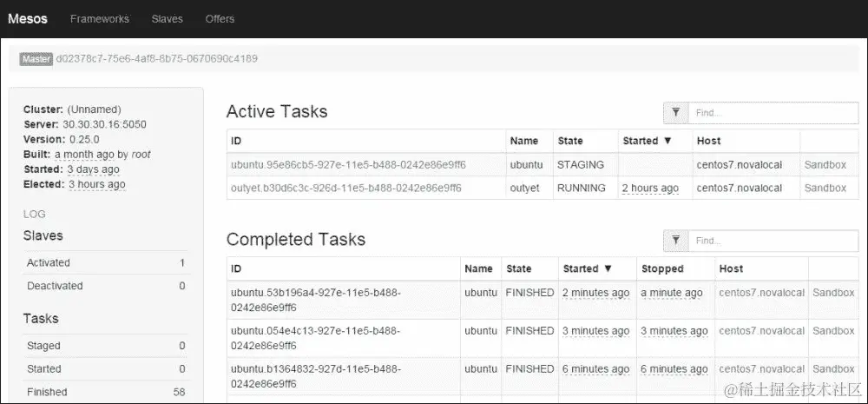This screenshot has width=868, height=404.
Task: Open the LOG link in sidebar
Action: (x=35, y=214)
